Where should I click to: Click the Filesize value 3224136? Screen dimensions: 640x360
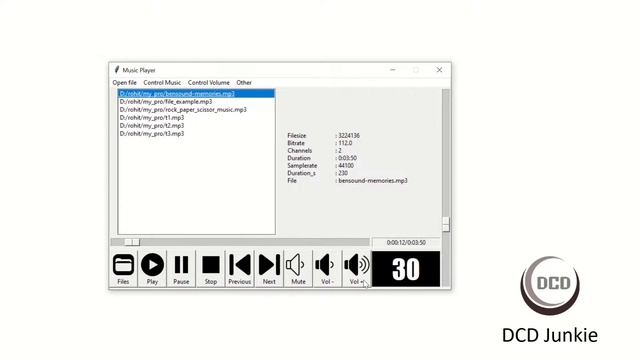coord(349,136)
